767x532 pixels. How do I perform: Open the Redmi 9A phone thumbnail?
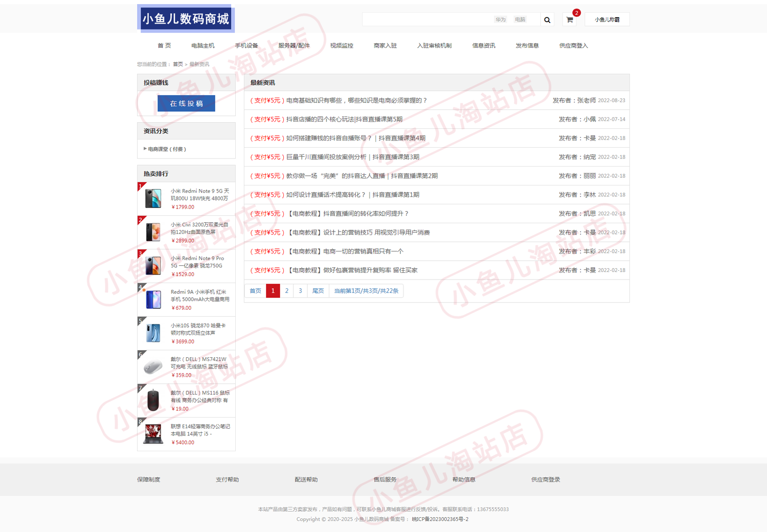pyautogui.click(x=153, y=299)
